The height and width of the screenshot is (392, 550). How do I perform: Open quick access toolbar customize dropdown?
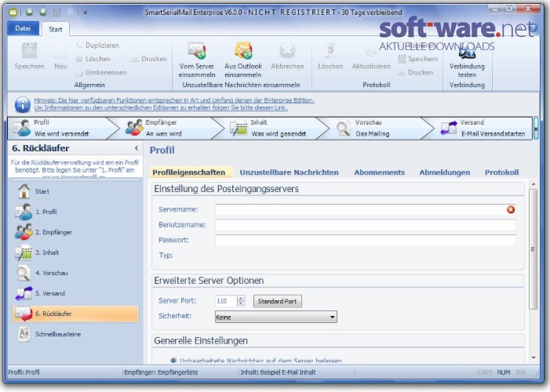[x=86, y=13]
